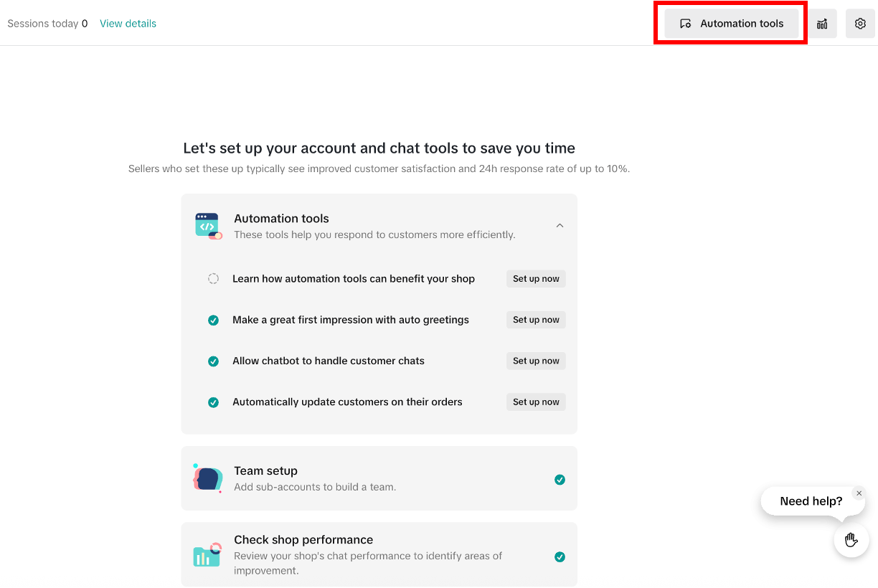Click the waving hand help icon
878x588 pixels.
[851, 540]
